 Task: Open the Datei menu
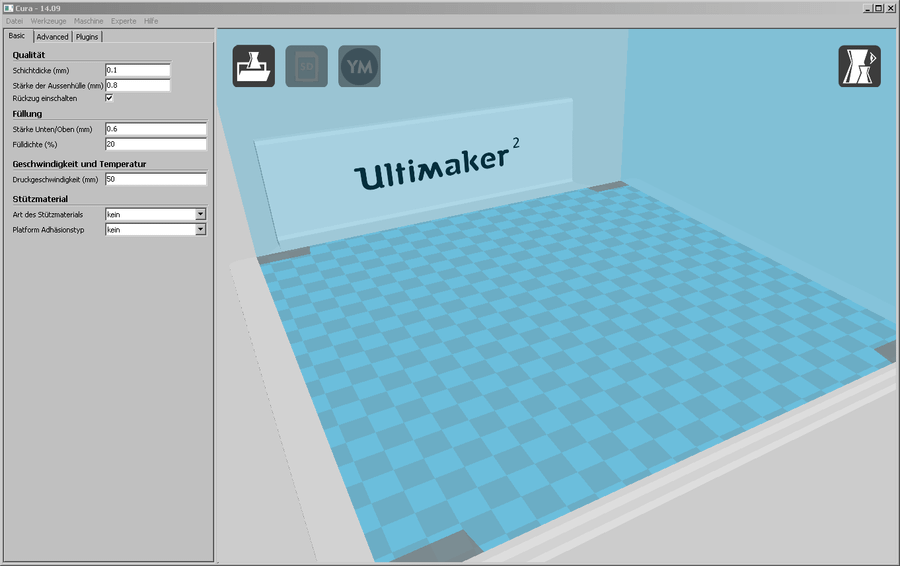pos(14,21)
